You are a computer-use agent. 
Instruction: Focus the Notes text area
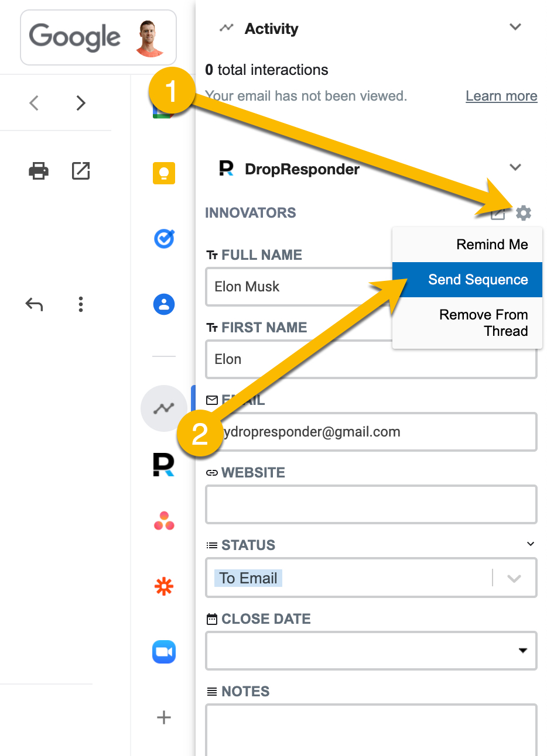[371, 729]
